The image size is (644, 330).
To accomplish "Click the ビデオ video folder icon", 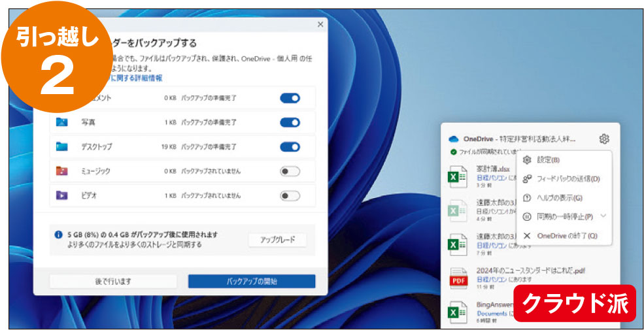I will click(x=61, y=195).
